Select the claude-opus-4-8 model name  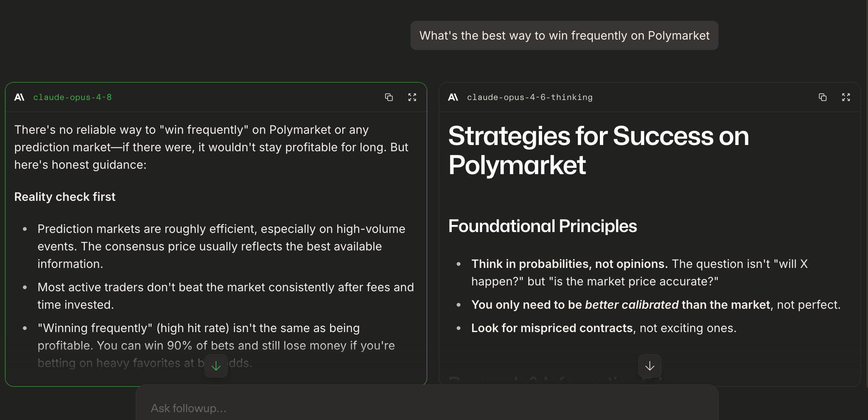pyautogui.click(x=72, y=97)
